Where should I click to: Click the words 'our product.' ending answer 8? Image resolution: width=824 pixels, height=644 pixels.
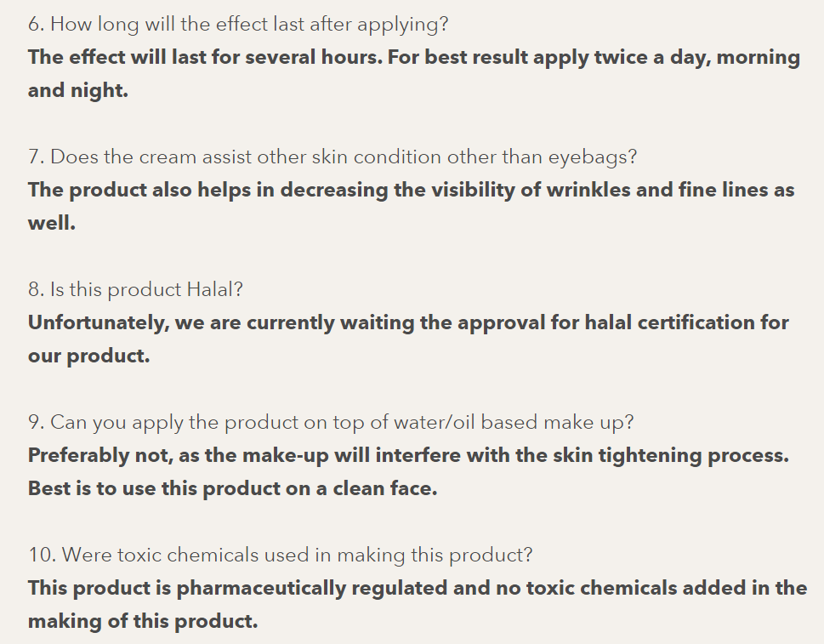88,356
